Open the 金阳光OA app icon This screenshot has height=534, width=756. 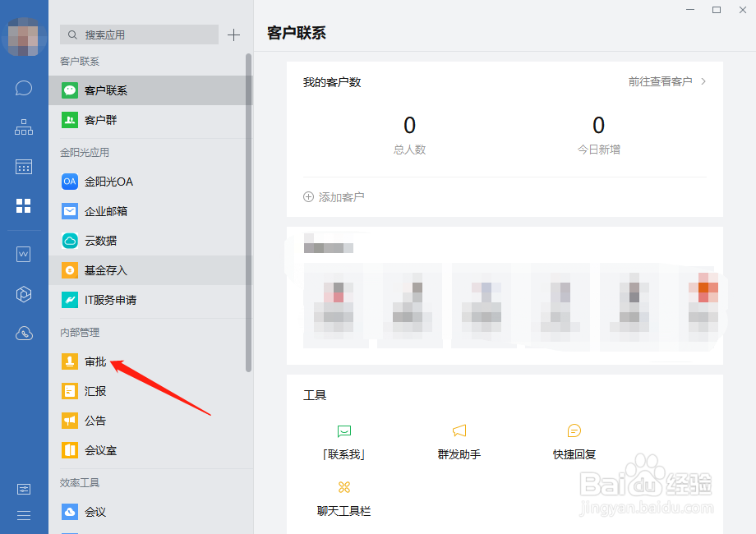69,182
